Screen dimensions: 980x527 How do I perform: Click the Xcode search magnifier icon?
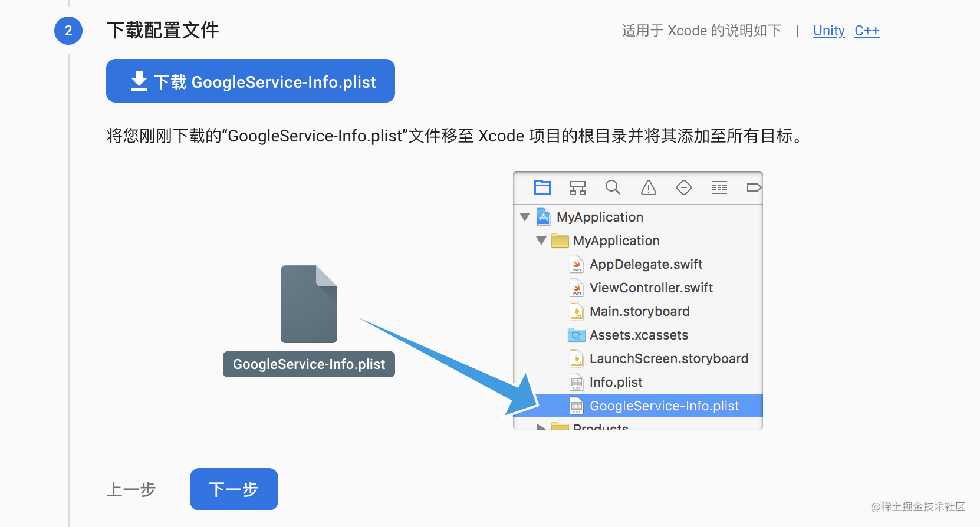click(613, 187)
